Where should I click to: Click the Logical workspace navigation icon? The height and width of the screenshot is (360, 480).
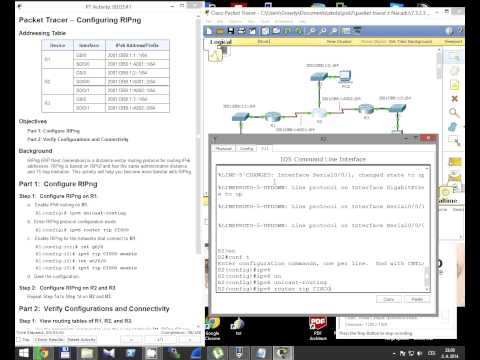click(x=215, y=54)
